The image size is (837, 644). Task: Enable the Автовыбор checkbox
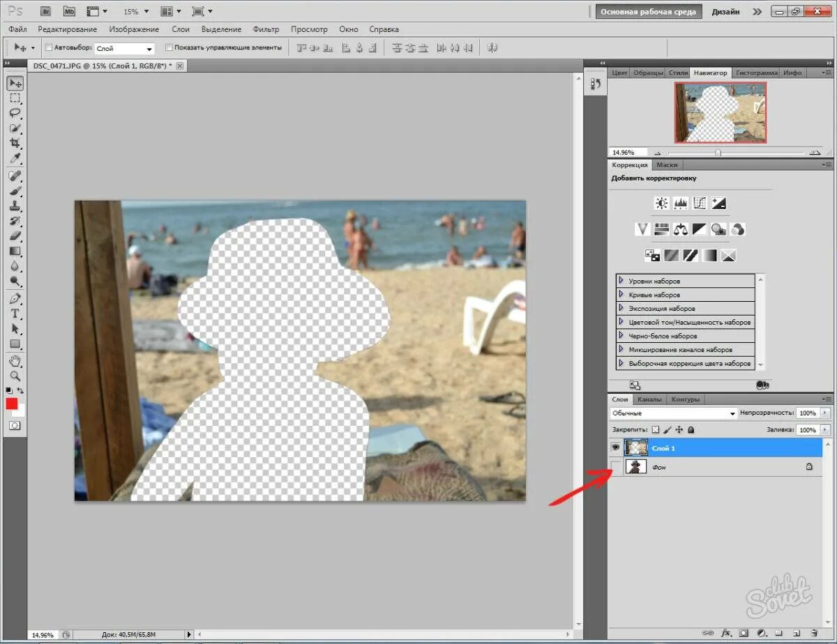[x=49, y=48]
